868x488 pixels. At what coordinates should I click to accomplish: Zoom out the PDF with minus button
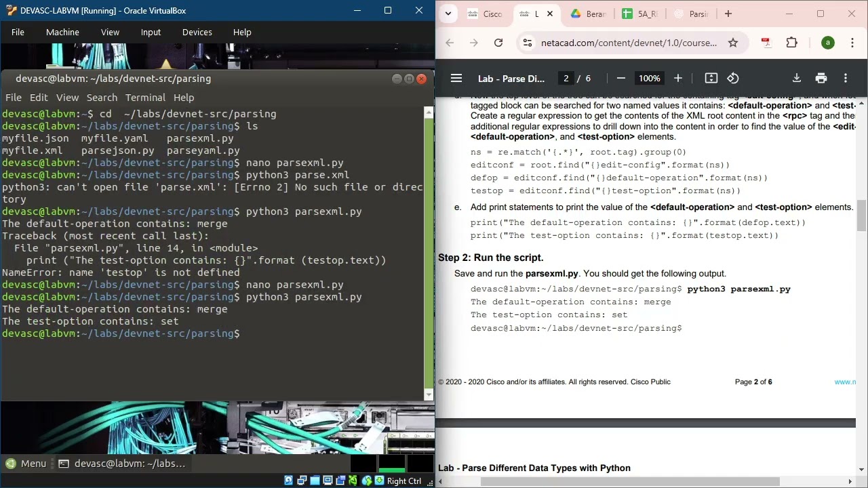620,78
